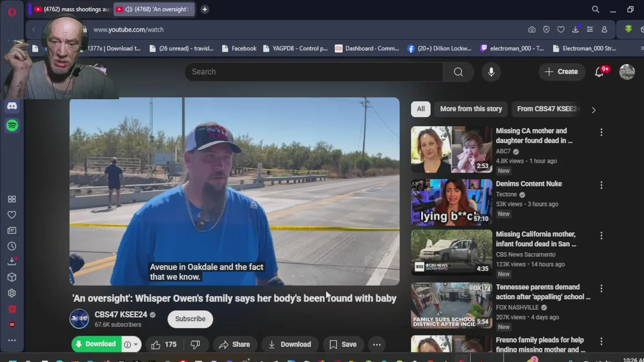Click the address bar URL
The height and width of the screenshot is (362, 644).
pyautogui.click(x=128, y=30)
